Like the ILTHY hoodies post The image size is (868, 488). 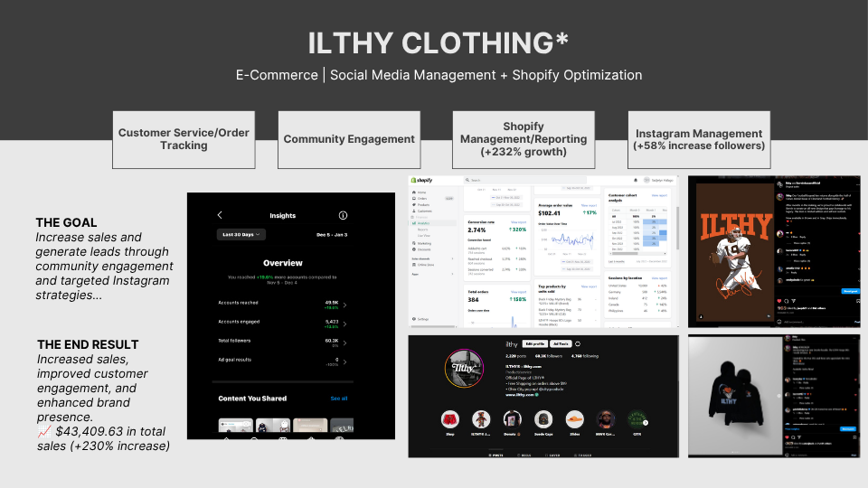(x=788, y=437)
